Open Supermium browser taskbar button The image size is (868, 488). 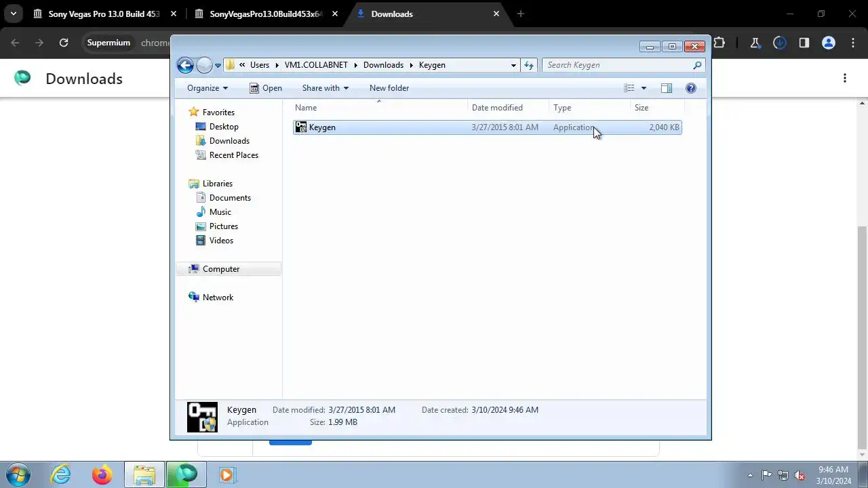[x=185, y=474]
